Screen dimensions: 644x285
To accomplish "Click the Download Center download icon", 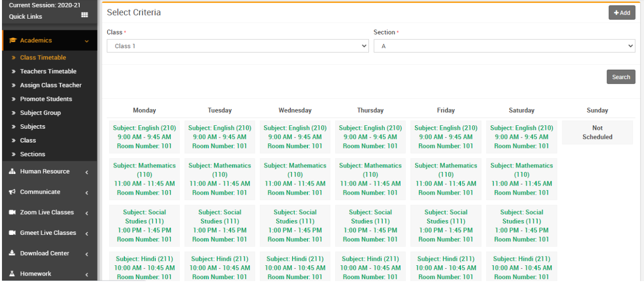I will [13, 254].
